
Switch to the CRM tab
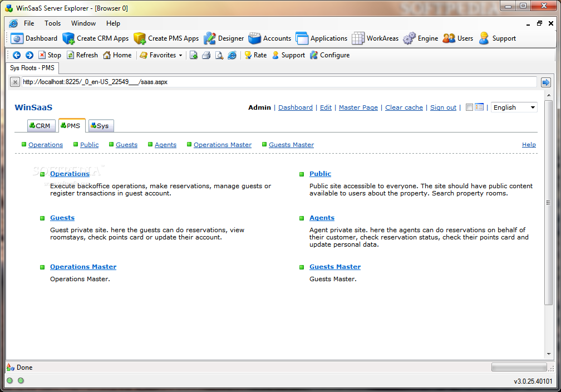[41, 126]
